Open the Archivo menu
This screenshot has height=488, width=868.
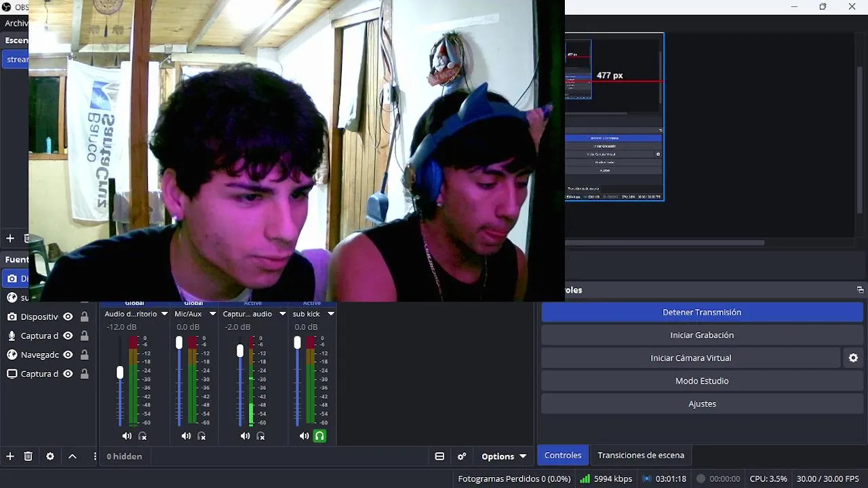16,23
